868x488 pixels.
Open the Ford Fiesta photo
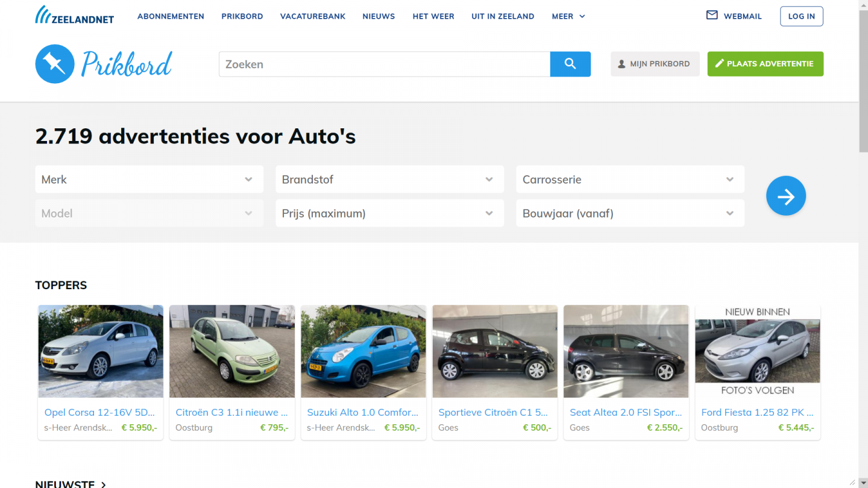(758, 351)
